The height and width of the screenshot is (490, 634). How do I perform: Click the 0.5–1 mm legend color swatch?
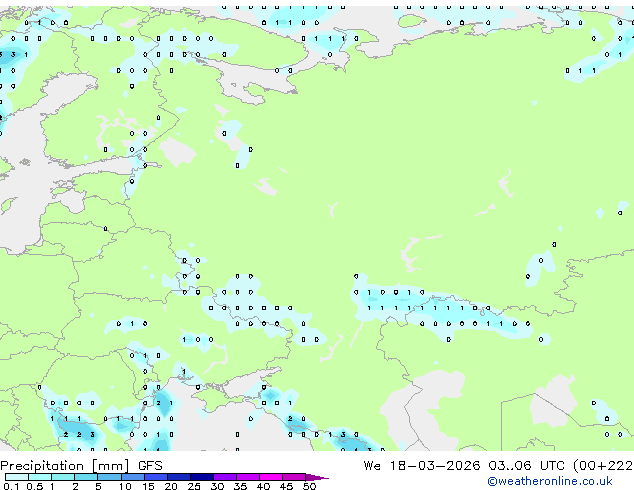(x=40, y=477)
